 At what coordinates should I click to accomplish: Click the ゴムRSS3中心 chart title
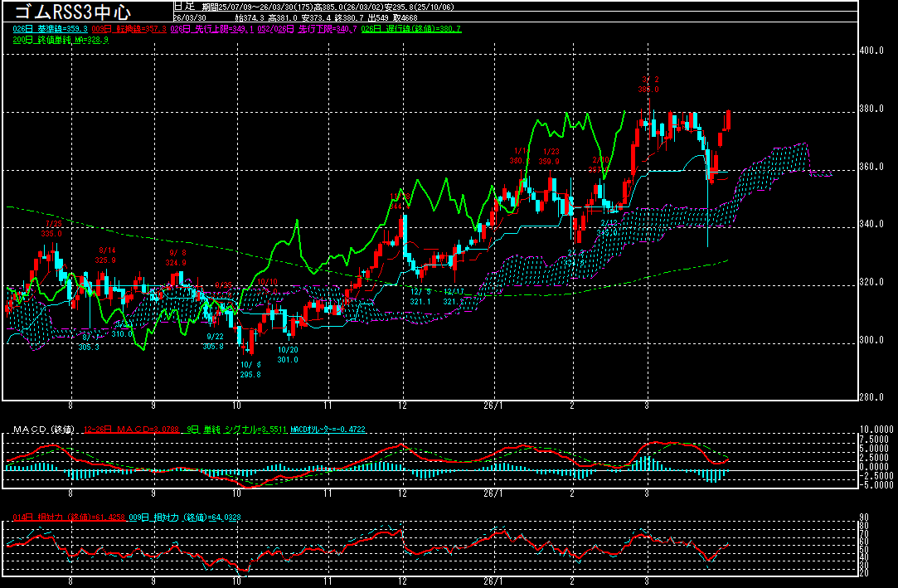73,12
